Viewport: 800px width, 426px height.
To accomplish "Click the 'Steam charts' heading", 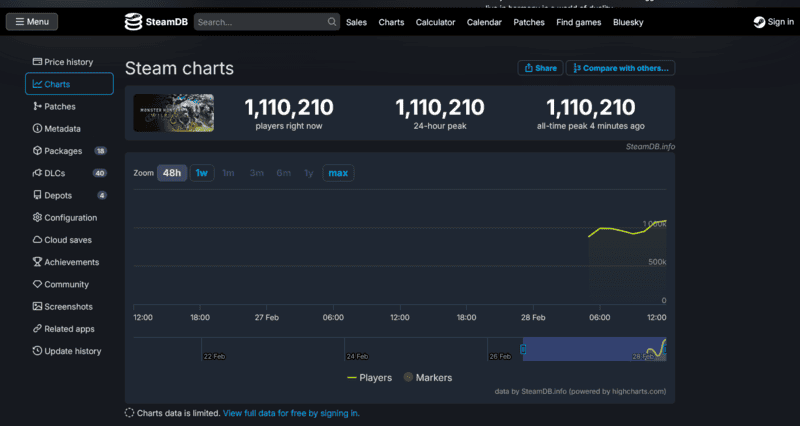I will tap(179, 68).
